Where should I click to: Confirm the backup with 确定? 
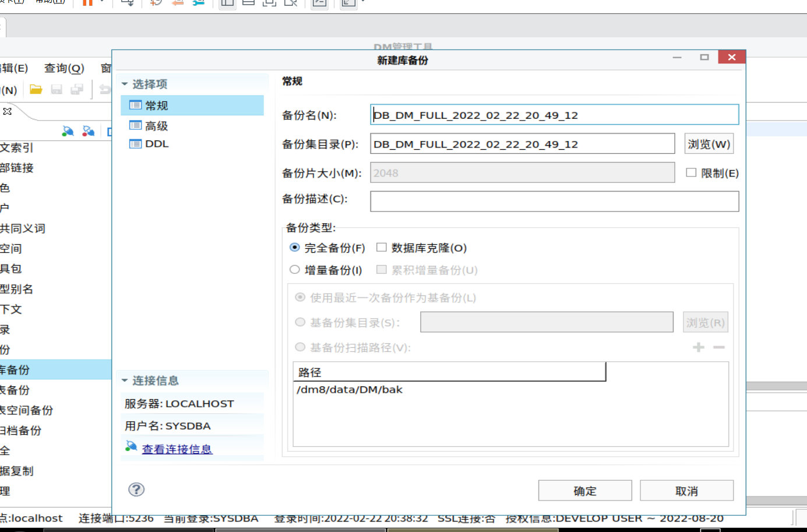pos(585,491)
